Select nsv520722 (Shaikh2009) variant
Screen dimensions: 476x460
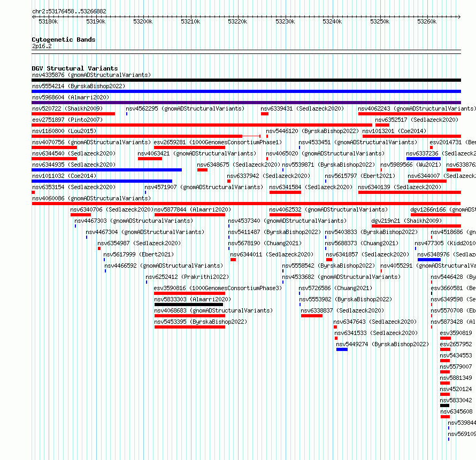coord(67,108)
